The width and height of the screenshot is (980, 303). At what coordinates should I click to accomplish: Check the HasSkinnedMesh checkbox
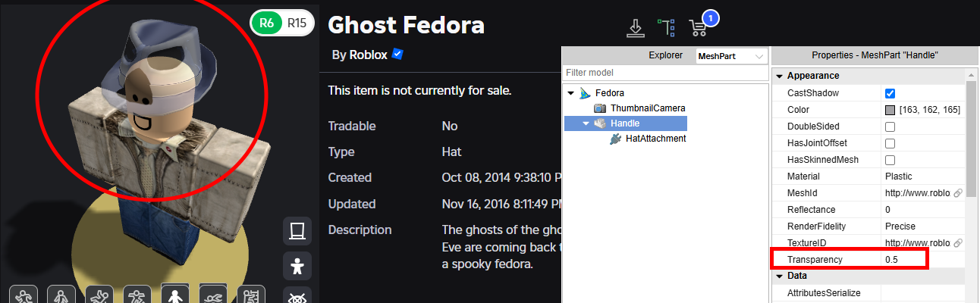(x=890, y=160)
